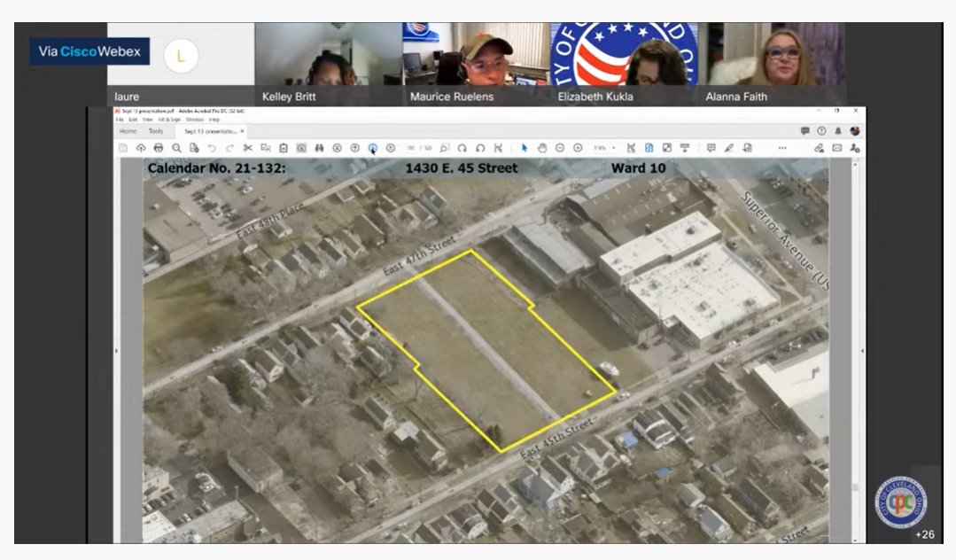Screen dimensions: 956x560
Task: Click the Full Screen mode icon
Action: click(x=667, y=148)
